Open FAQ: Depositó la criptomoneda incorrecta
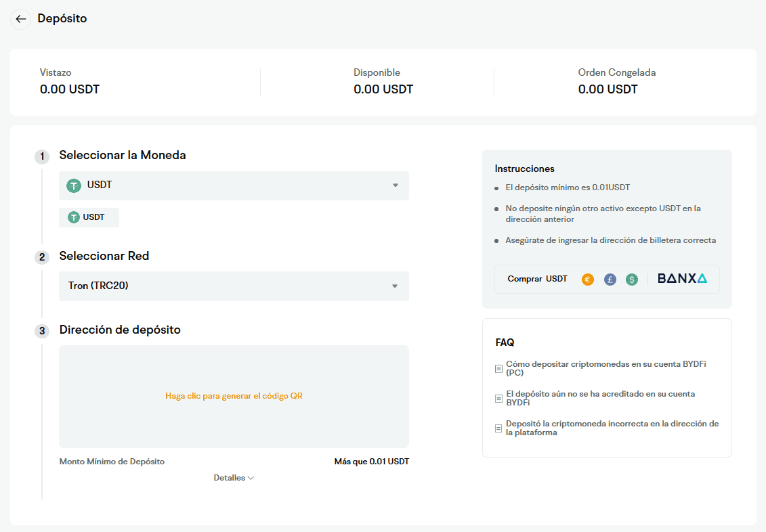Screen dimensions: 766x532 click(612, 428)
